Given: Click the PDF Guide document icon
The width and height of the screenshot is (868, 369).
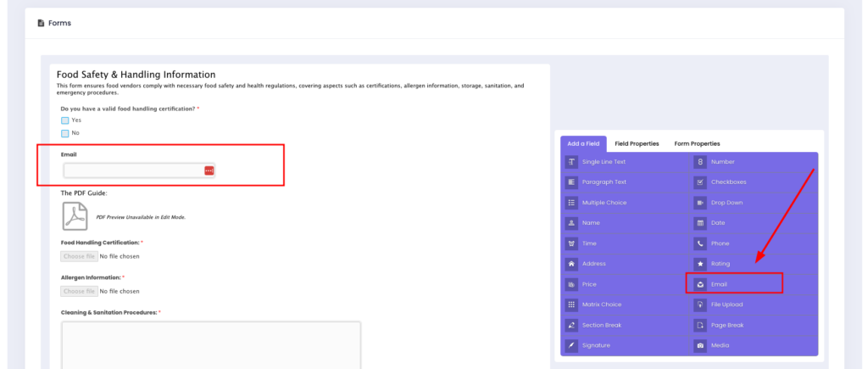Looking at the screenshot, I should (x=75, y=216).
